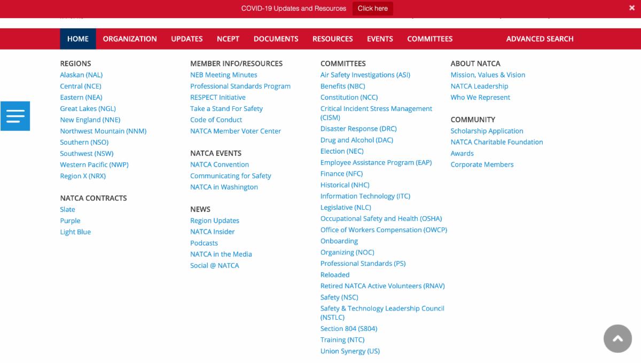
Task: Open Safety & Technology Leadership Council link
Action: tap(382, 312)
